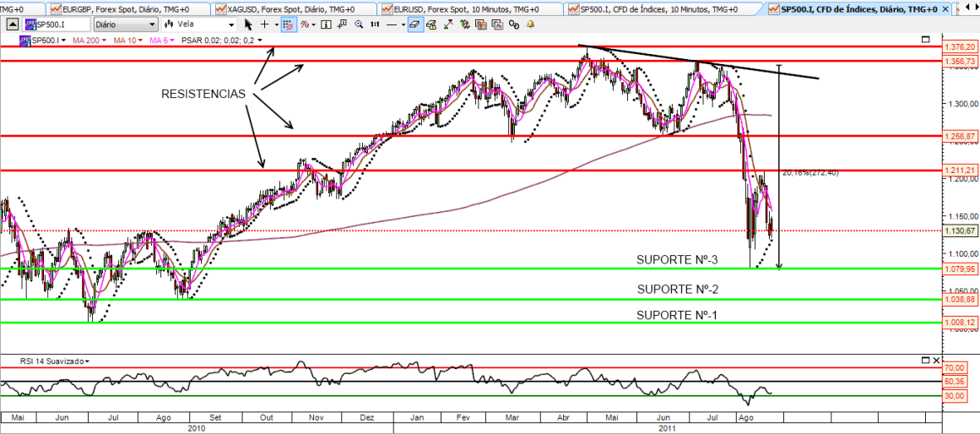Toggle the grid snap tool icon
Viewport: 980px width, 434px height.
coord(289,24)
